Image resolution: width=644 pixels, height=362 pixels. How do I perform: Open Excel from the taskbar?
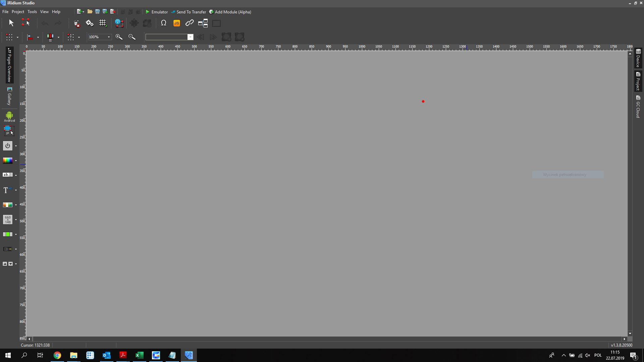pos(139,355)
